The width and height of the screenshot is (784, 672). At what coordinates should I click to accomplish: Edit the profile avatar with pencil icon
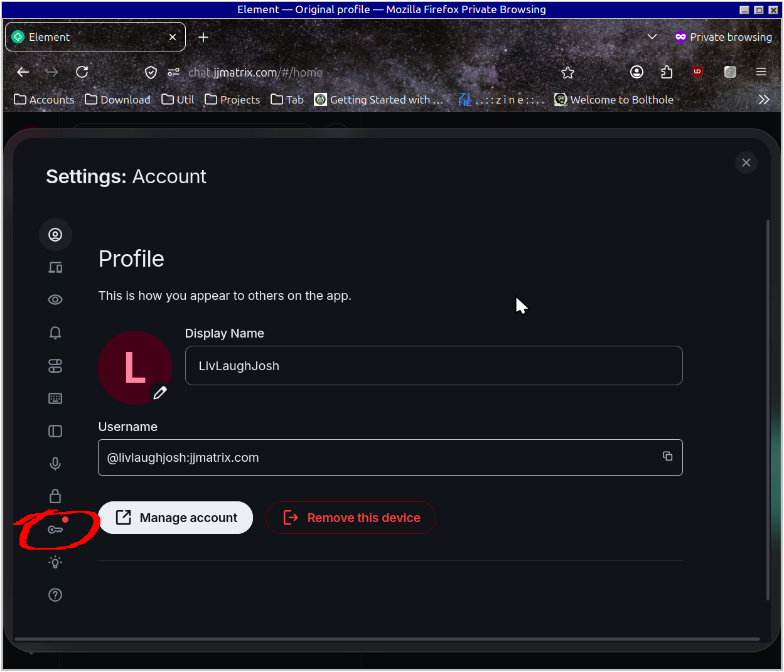160,393
